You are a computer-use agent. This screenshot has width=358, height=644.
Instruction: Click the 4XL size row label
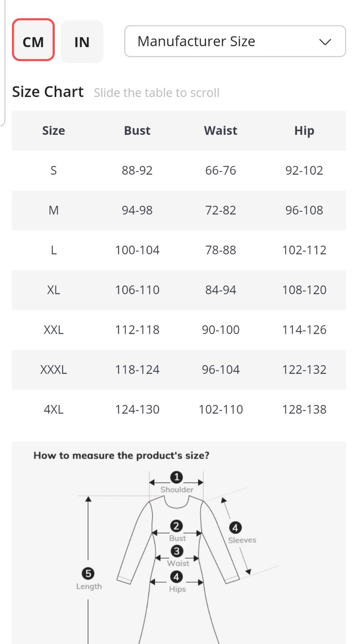coord(53,409)
